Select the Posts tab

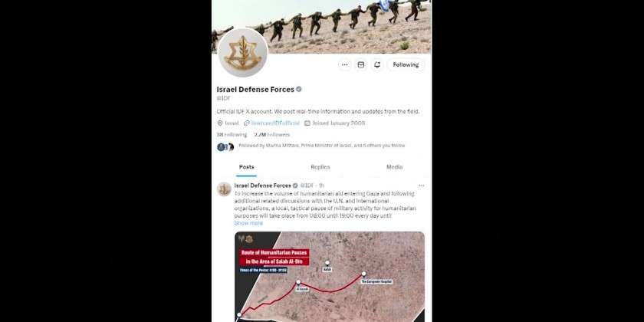246,167
